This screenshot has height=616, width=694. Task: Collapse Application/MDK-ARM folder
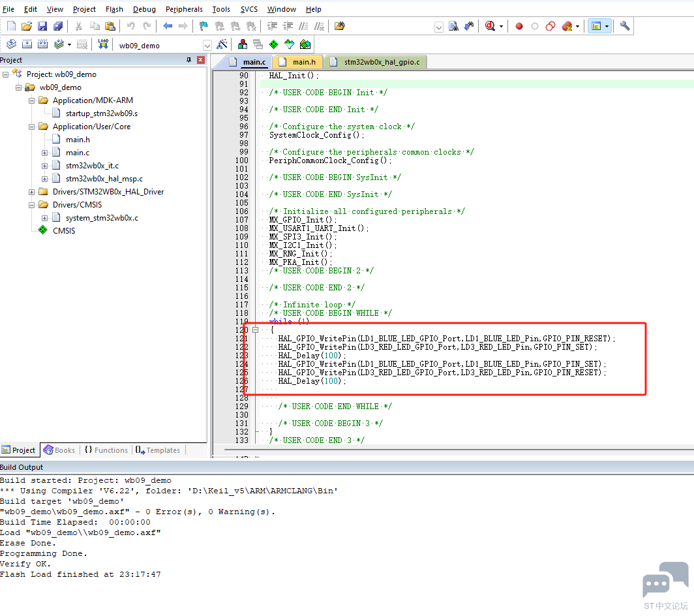click(x=31, y=100)
